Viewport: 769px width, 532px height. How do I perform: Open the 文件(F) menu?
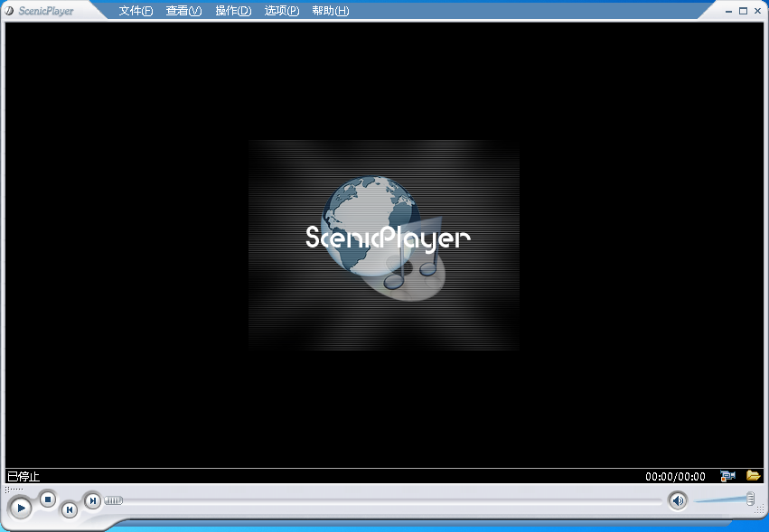tap(136, 11)
